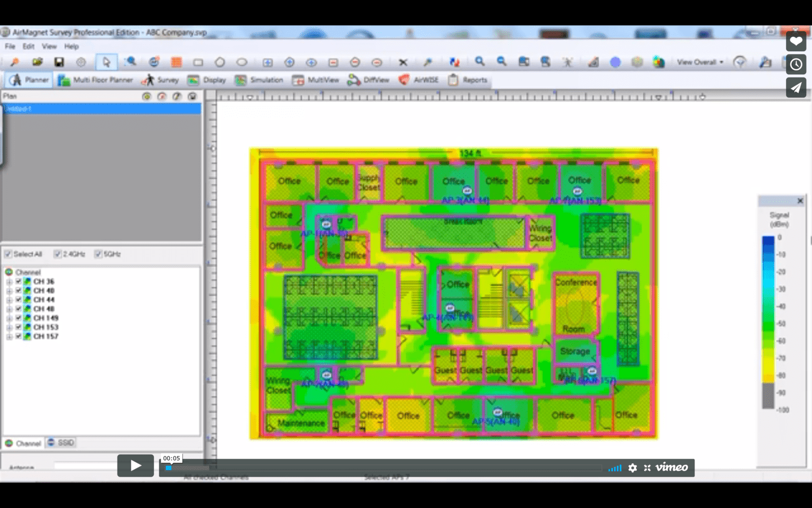Select the zoom-out magnifier tool
The width and height of the screenshot is (812, 508).
[500, 62]
